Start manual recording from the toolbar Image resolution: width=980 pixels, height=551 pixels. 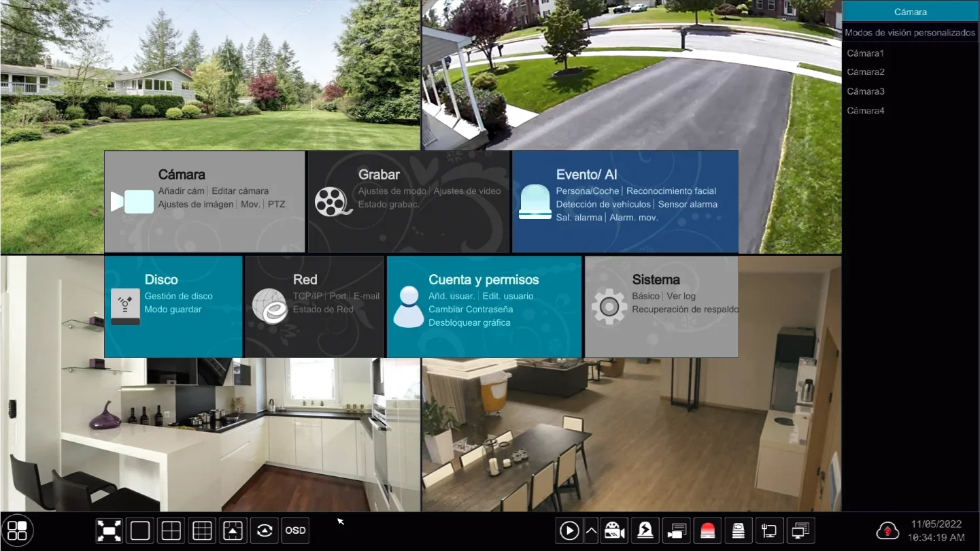(614, 531)
